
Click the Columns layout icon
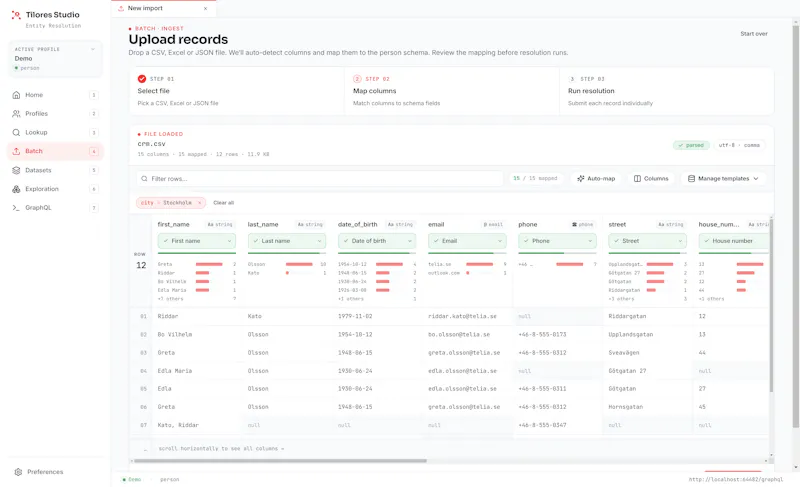coord(637,178)
